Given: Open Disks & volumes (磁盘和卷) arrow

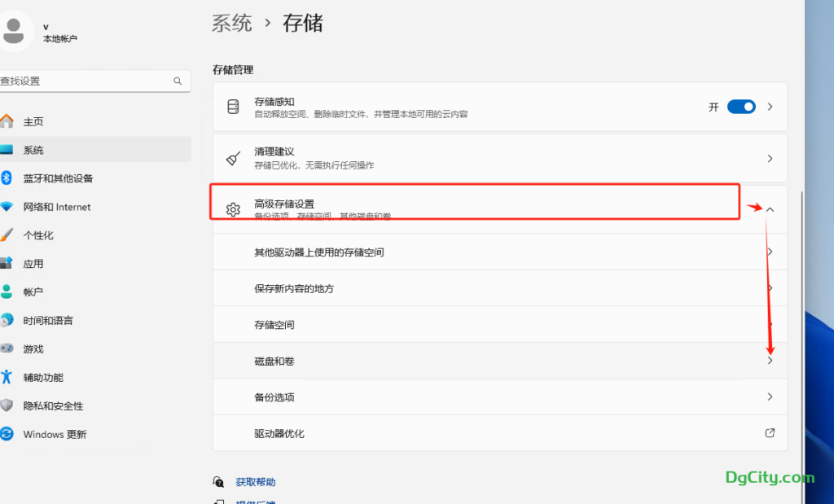Looking at the screenshot, I should click(770, 361).
